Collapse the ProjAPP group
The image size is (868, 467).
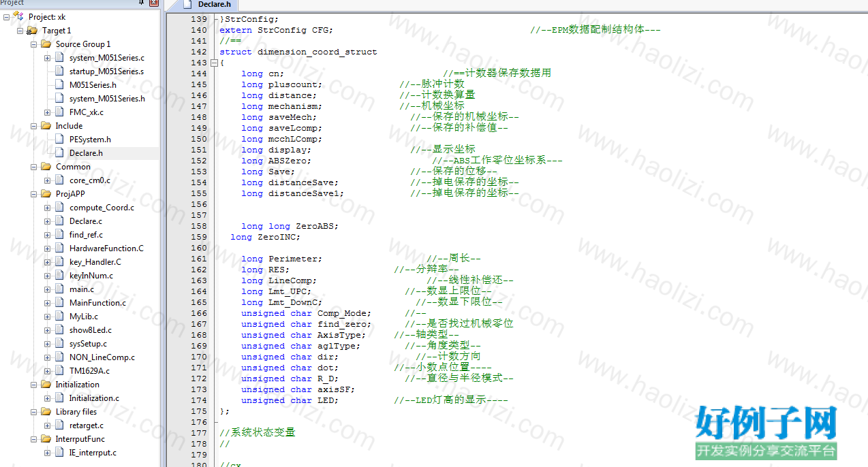(x=33, y=194)
